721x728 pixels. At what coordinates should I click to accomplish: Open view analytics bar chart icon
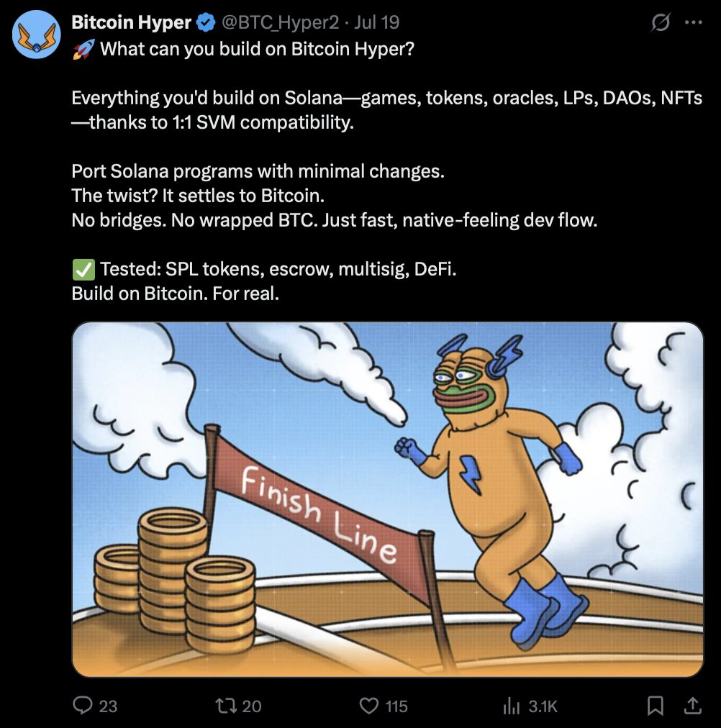click(x=512, y=706)
